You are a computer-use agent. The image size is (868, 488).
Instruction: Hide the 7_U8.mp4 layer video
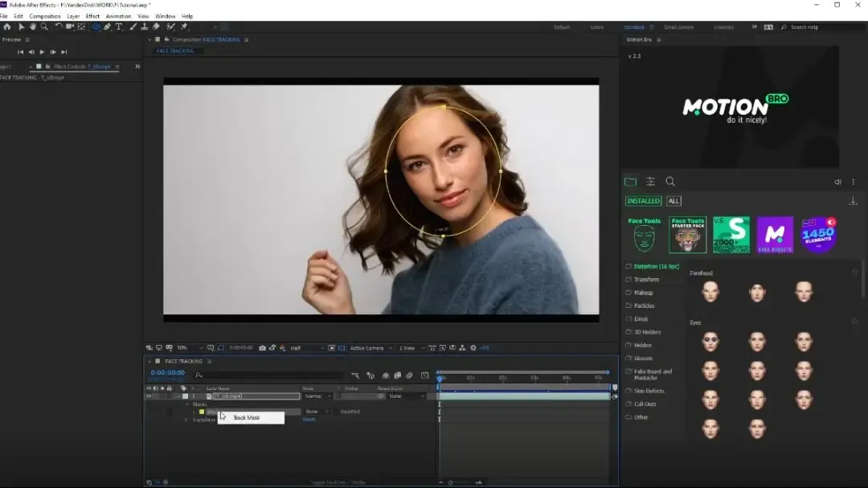click(149, 396)
